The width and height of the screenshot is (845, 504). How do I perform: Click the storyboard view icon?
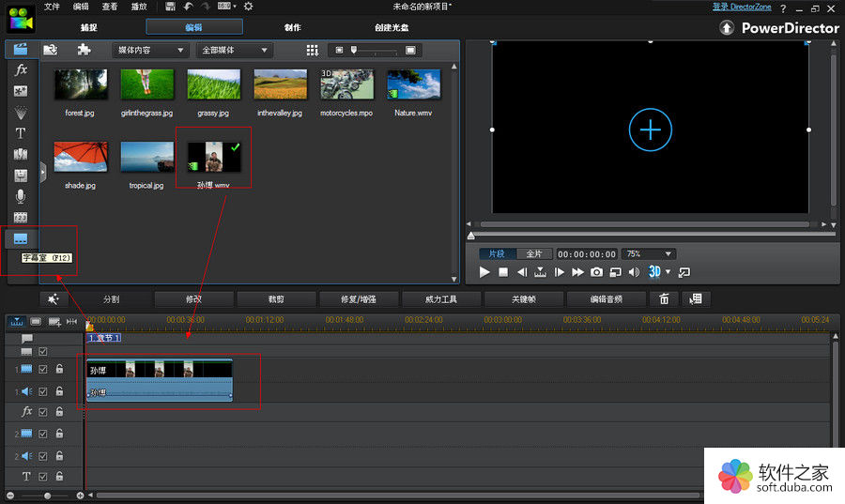[x=36, y=322]
